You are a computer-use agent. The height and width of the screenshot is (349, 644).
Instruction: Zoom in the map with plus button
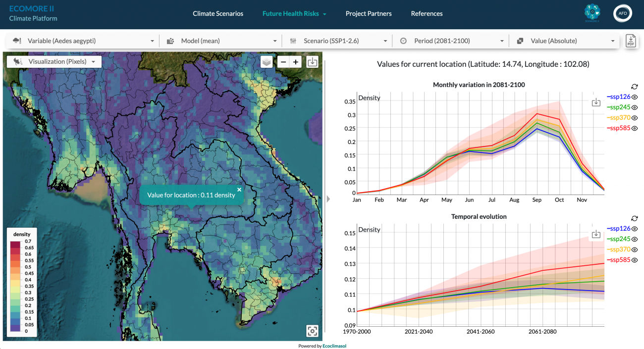click(296, 62)
